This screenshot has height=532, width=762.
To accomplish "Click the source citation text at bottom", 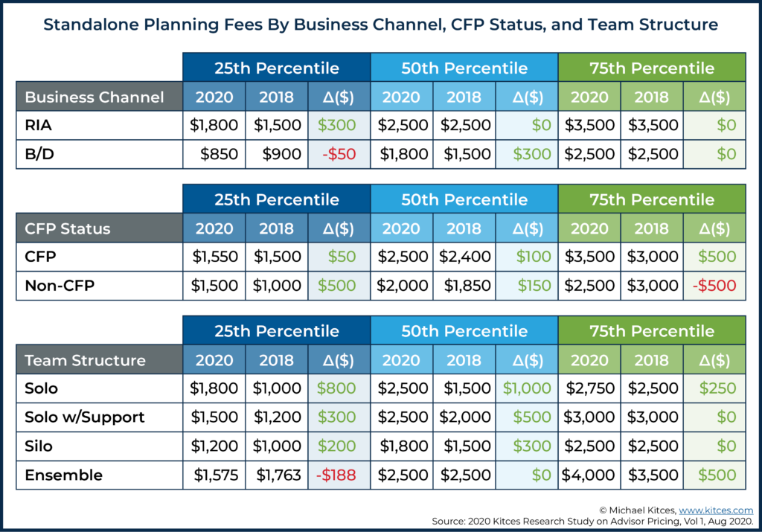I will 592,522.
